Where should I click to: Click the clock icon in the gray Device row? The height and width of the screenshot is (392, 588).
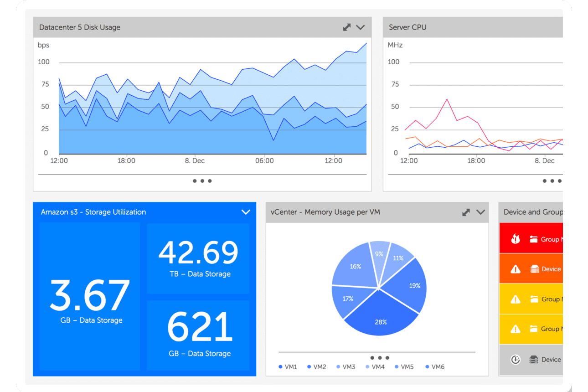516,359
